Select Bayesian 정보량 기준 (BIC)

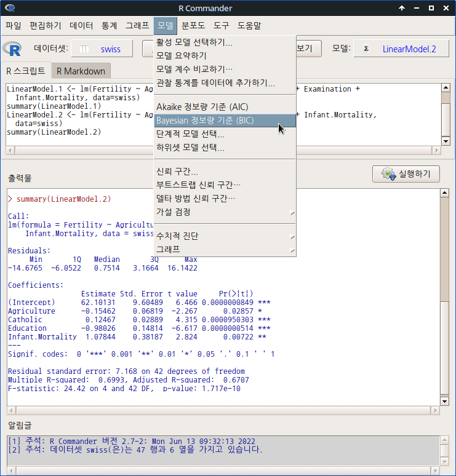(225, 121)
